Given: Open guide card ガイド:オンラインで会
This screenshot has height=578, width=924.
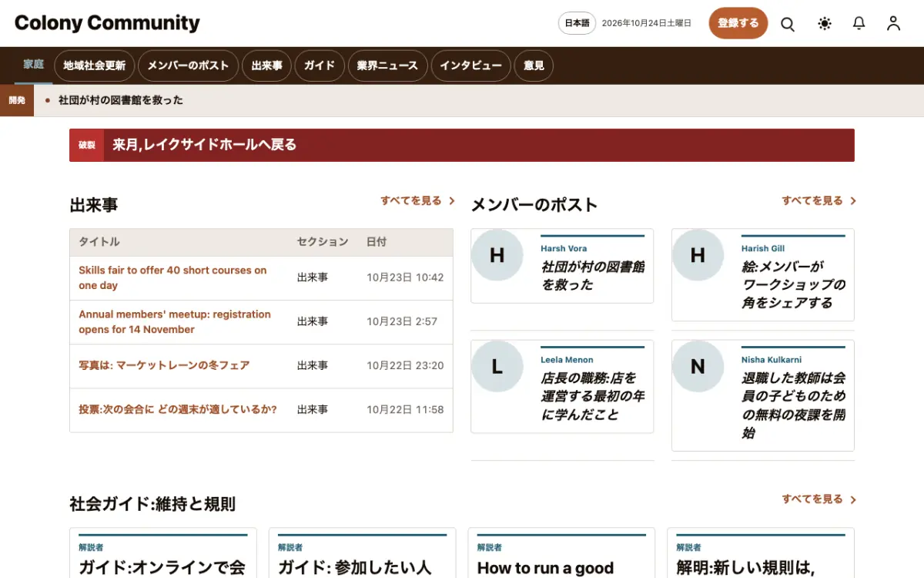Looking at the screenshot, I should (x=162, y=568).
